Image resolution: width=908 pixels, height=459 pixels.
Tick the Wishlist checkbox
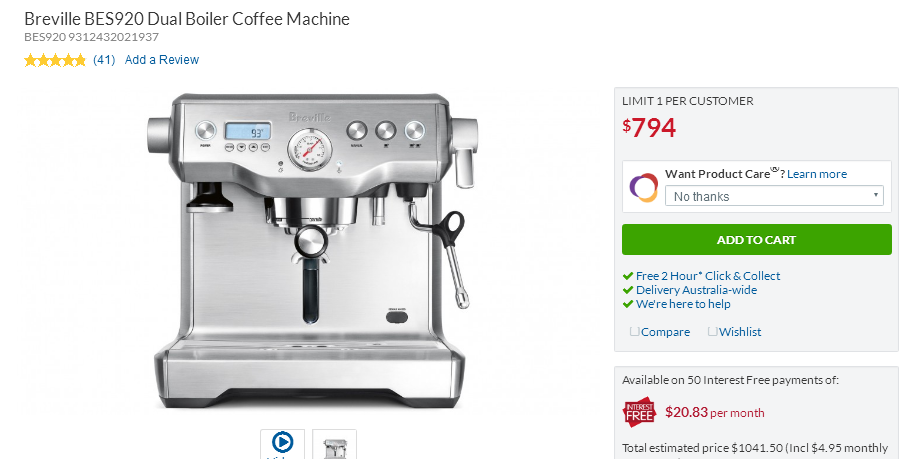click(713, 332)
